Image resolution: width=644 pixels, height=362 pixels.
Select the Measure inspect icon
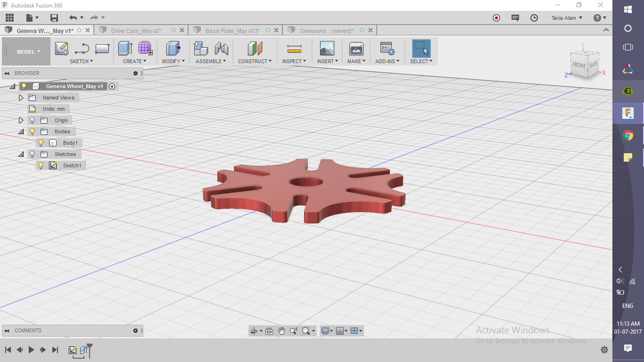click(294, 49)
